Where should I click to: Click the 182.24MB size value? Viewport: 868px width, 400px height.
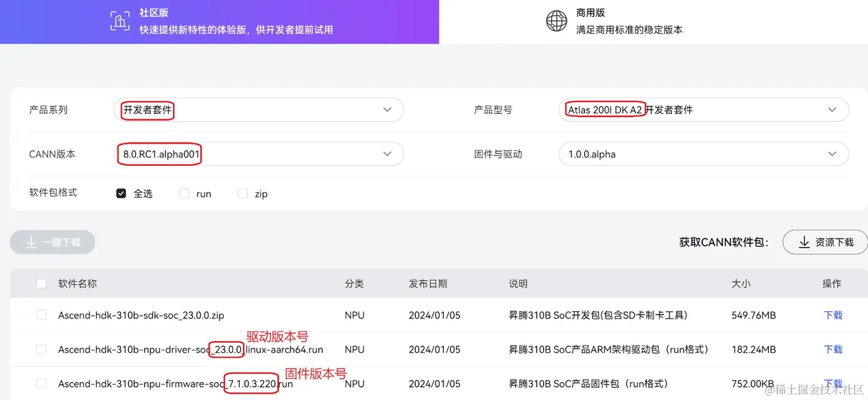[753, 350]
